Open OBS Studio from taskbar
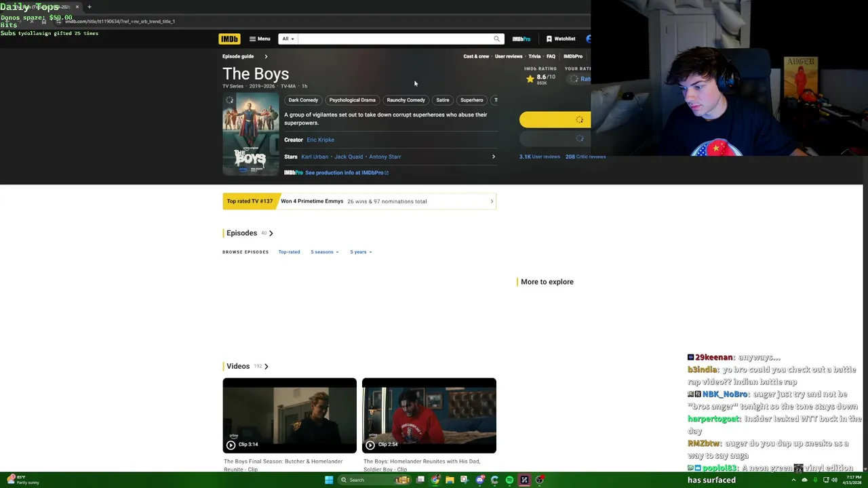 539,480
